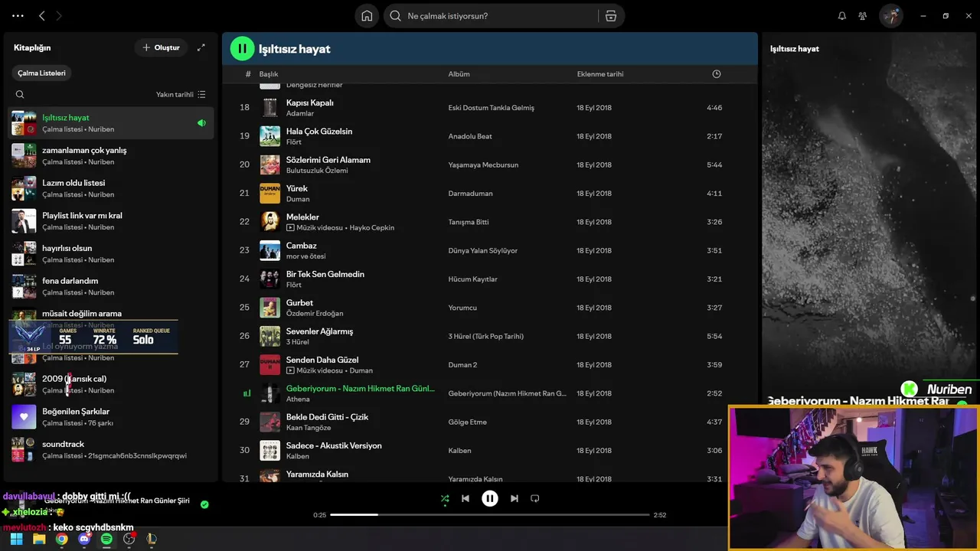980x551 pixels.
Task: Sort tracks by 'Albüm' column header
Action: 459,74
